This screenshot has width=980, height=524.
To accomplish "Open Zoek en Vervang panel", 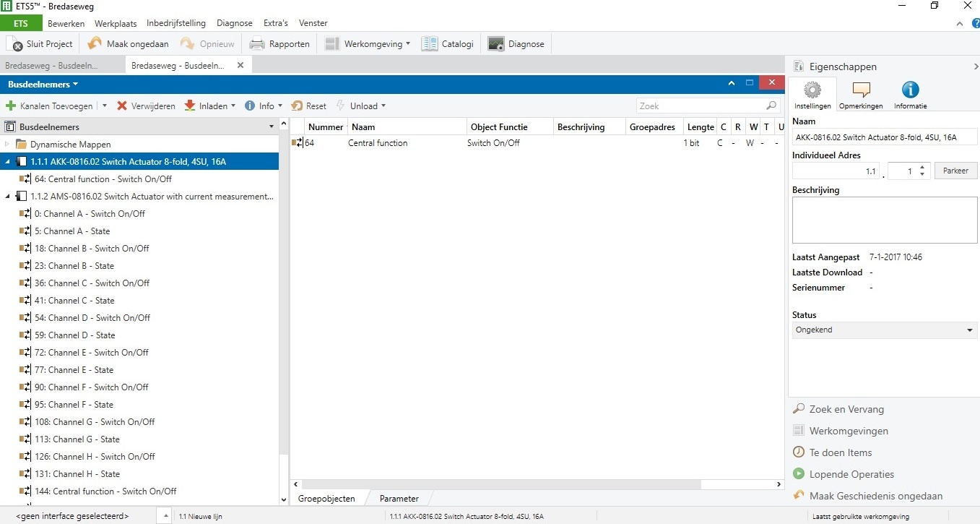I will pyautogui.click(x=846, y=409).
